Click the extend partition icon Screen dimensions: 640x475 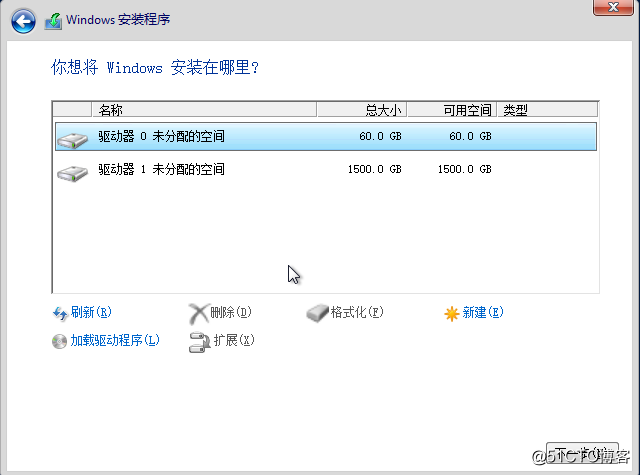(199, 342)
